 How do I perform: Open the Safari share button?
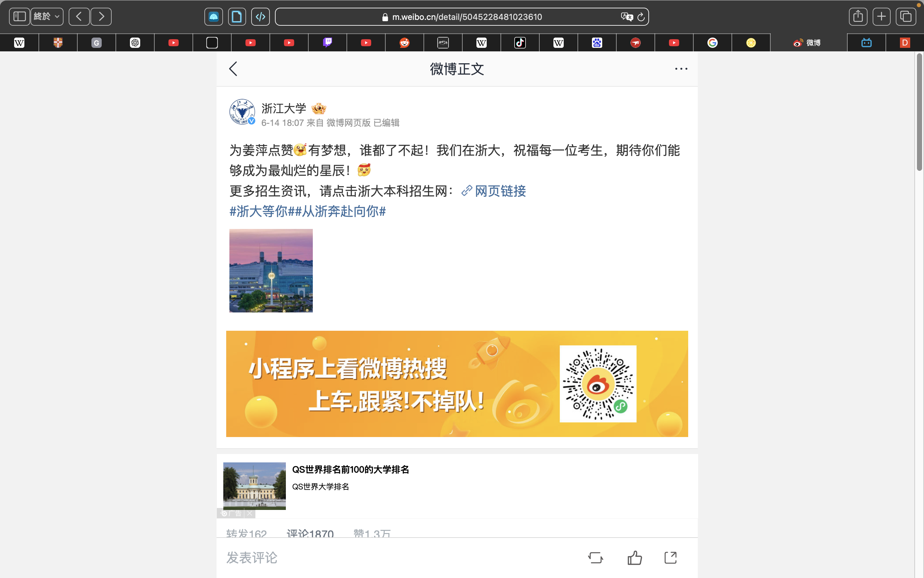tap(858, 16)
